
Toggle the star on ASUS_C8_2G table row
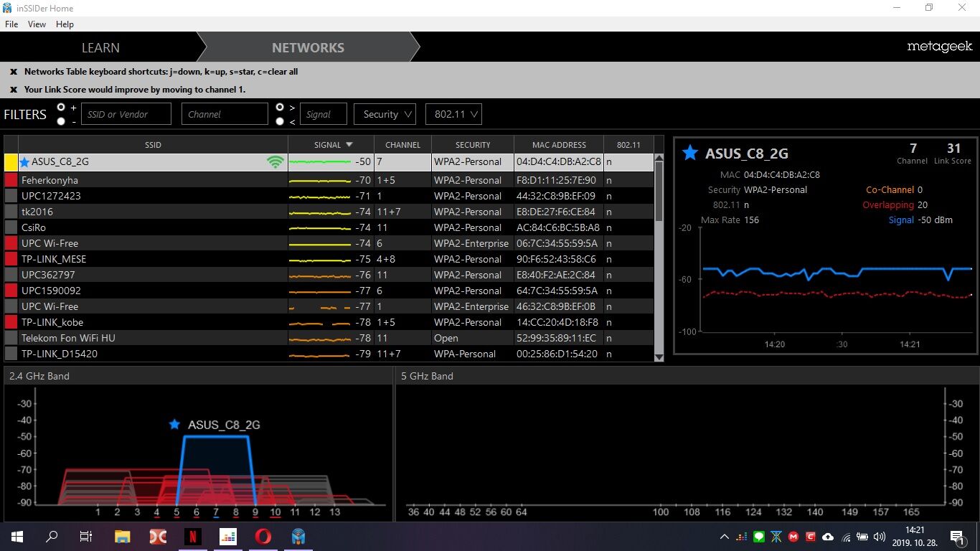point(24,162)
